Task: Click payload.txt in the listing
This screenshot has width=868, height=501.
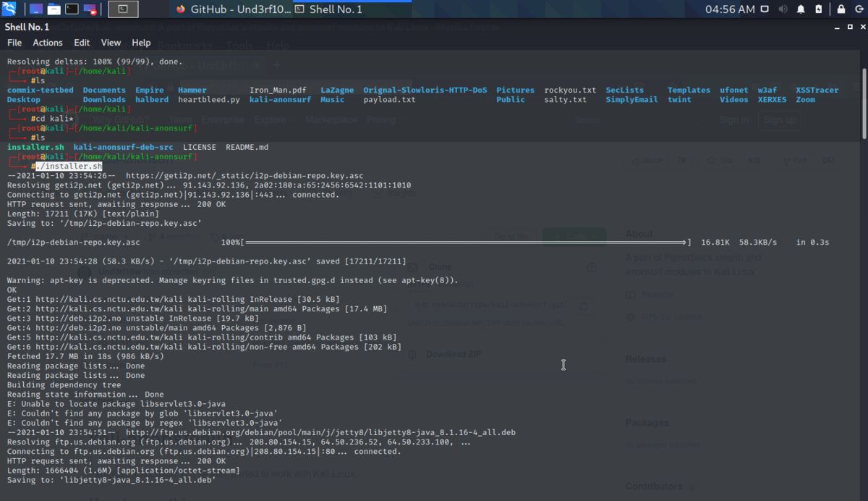Action: 390,100
